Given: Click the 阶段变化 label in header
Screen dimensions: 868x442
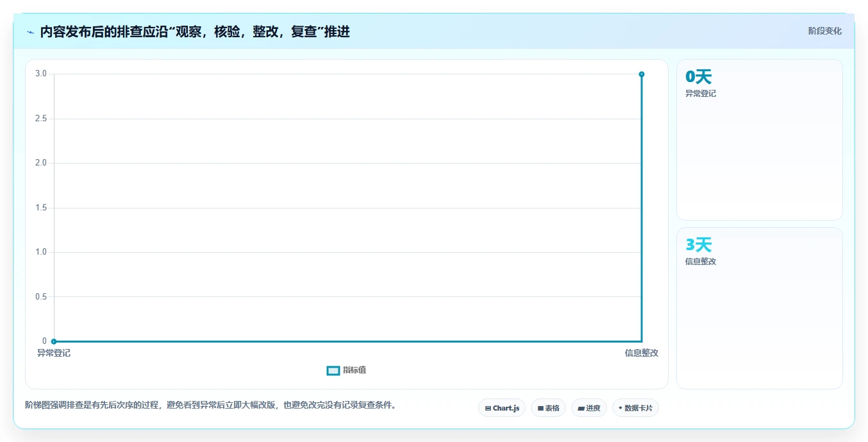Looking at the screenshot, I should [824, 31].
